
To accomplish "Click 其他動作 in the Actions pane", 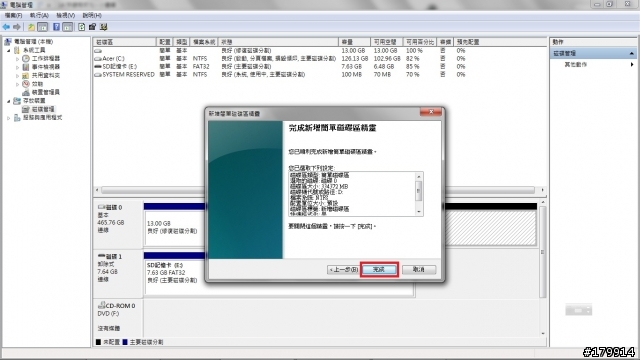I will coord(576,64).
